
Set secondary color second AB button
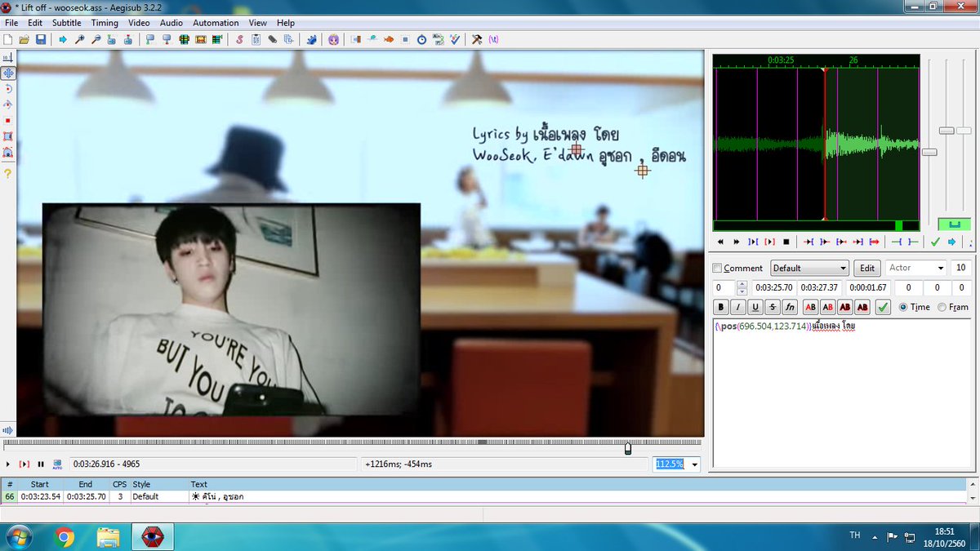[827, 308]
